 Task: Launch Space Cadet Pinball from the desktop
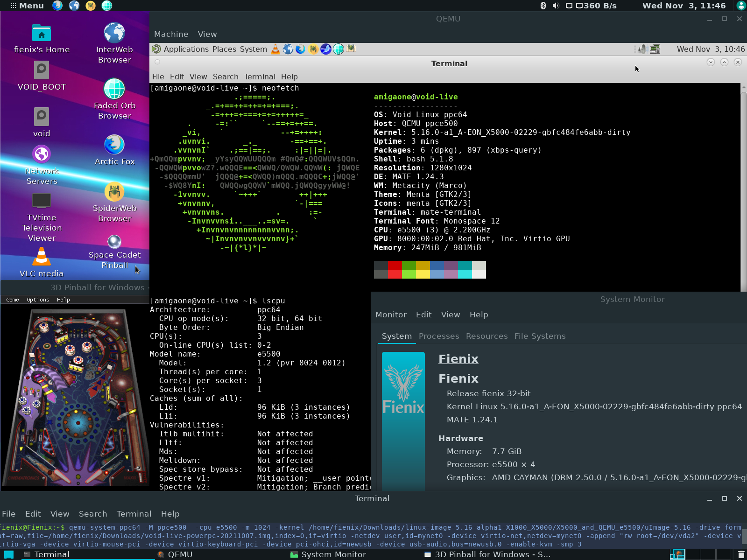tap(114, 242)
